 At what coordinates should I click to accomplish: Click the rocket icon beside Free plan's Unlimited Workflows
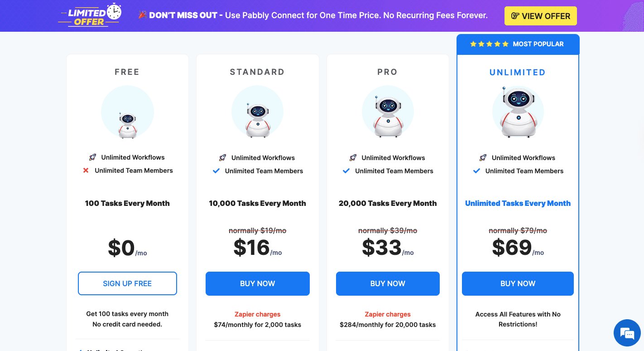92,157
